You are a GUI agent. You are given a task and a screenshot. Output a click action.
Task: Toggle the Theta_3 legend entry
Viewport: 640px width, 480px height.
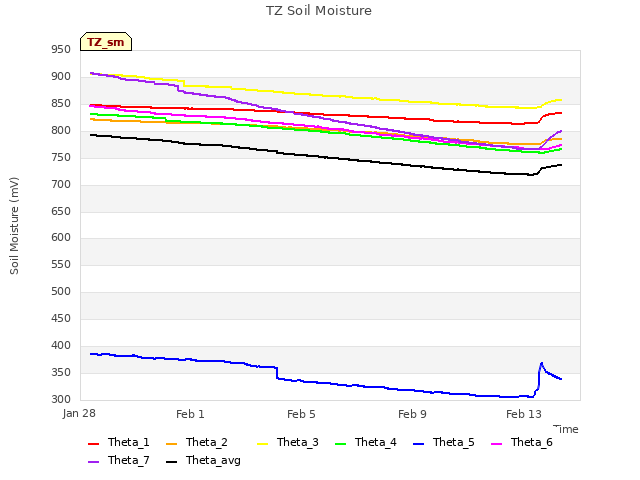[288, 442]
